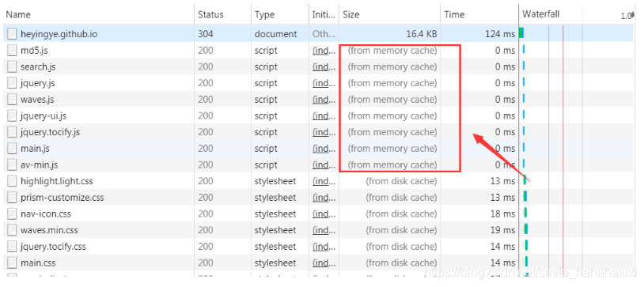Click file icon next to av-min.js
Image resolution: width=644 pixels, height=287 pixels.
click(13, 164)
